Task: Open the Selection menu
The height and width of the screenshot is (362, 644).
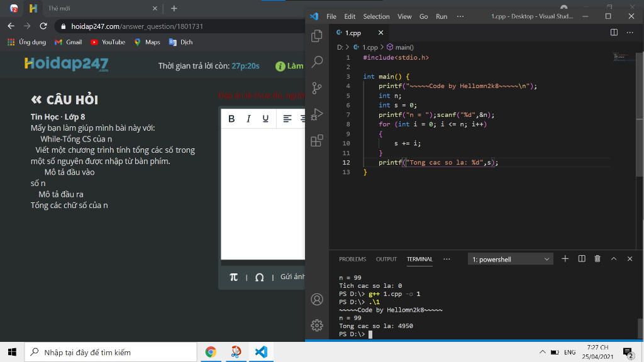Action: [x=376, y=16]
